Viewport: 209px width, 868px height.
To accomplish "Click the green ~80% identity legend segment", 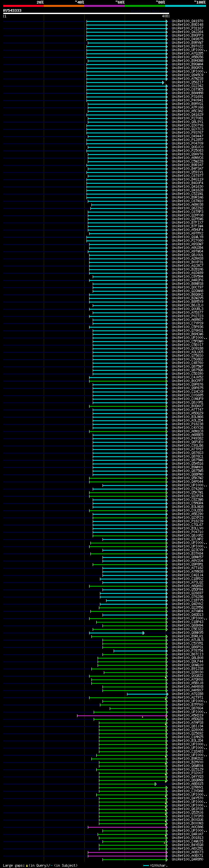I will [145, 6].
